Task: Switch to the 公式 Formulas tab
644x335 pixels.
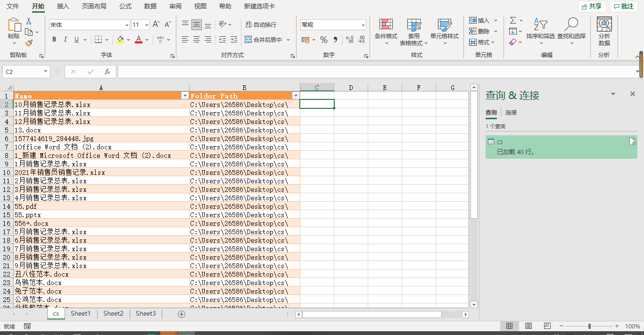Action: coord(125,6)
